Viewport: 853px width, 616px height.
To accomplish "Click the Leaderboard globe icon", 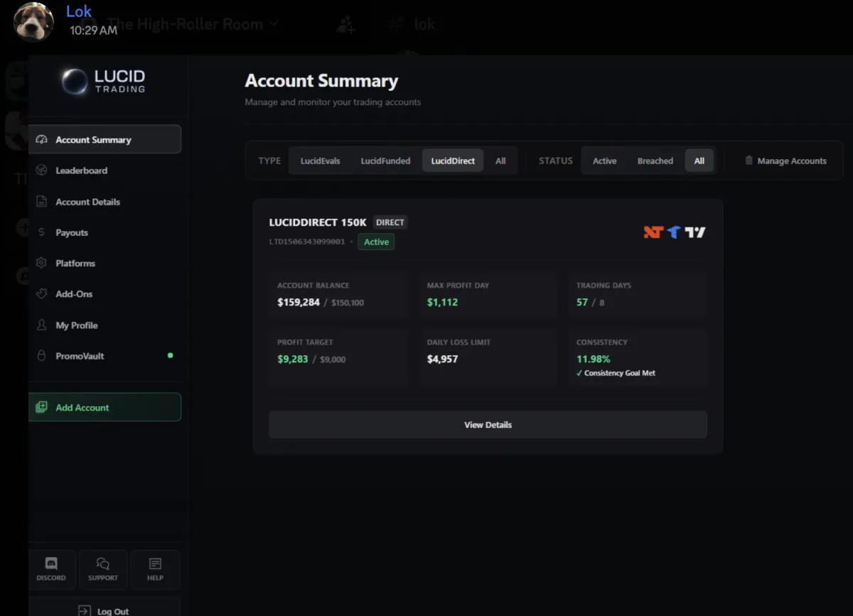I will tap(41, 171).
